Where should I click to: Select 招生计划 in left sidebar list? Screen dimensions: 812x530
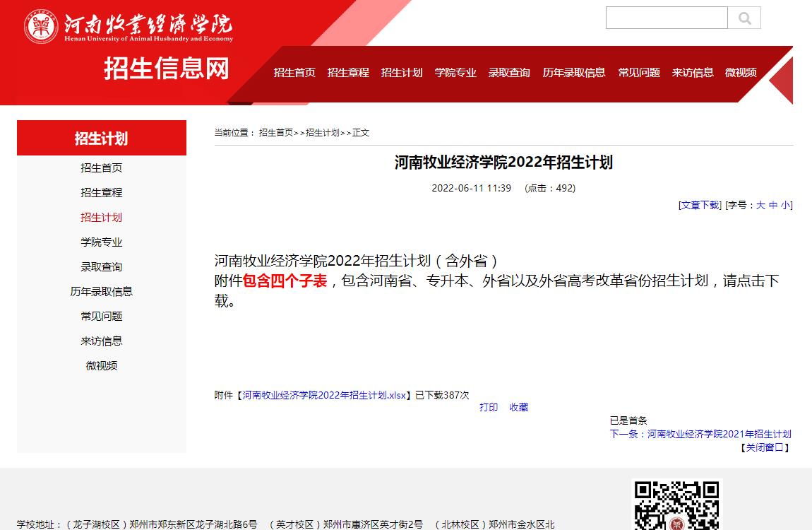pyautogui.click(x=101, y=218)
